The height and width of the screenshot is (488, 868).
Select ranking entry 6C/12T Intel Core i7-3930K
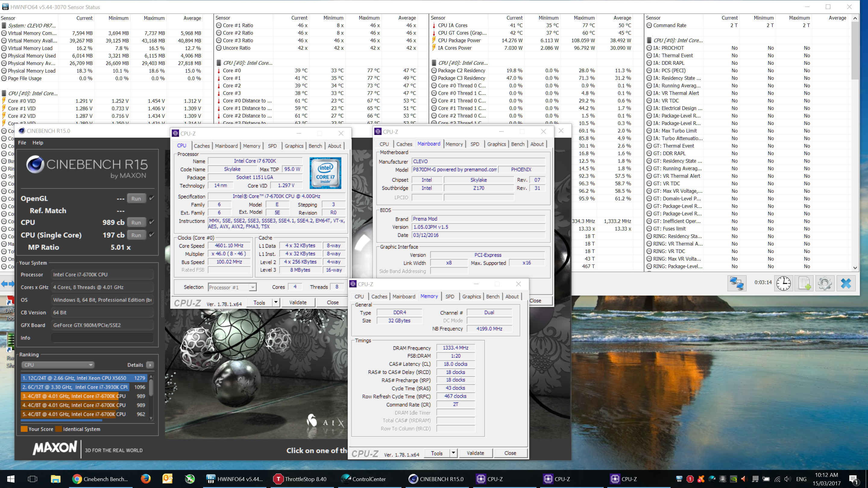(84, 387)
